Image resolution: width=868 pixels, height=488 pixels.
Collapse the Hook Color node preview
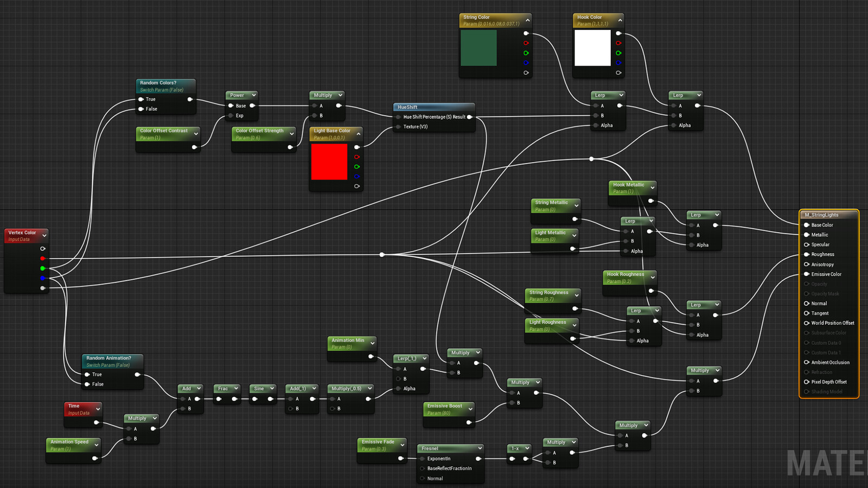click(620, 20)
